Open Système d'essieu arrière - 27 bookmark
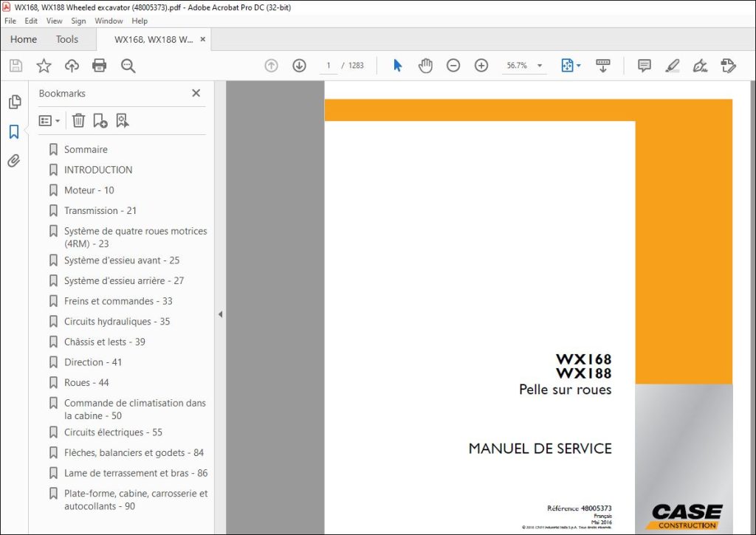This screenshot has width=756, height=535. pyautogui.click(x=124, y=280)
